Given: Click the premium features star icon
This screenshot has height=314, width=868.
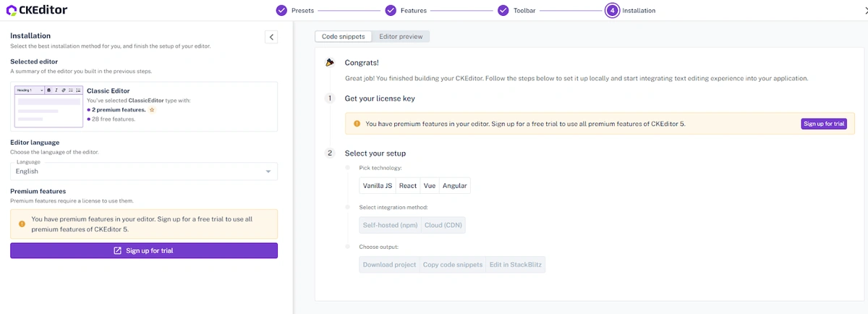Looking at the screenshot, I should coord(152,109).
